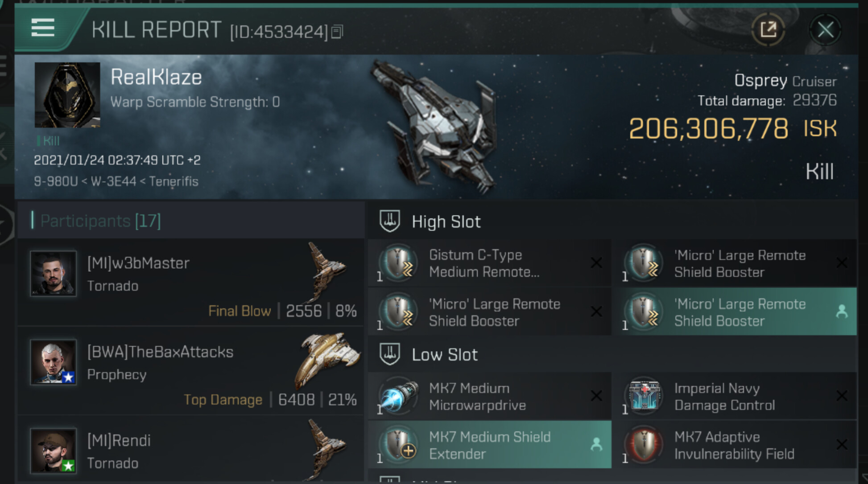This screenshot has width=868, height=484.
Task: Toggle the pilot marker on highlighted Remote Shield Booster
Action: pyautogui.click(x=842, y=311)
